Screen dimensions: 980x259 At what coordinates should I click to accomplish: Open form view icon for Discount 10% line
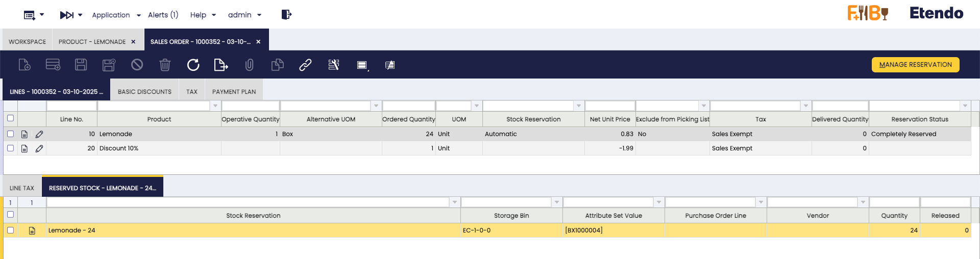(x=24, y=148)
